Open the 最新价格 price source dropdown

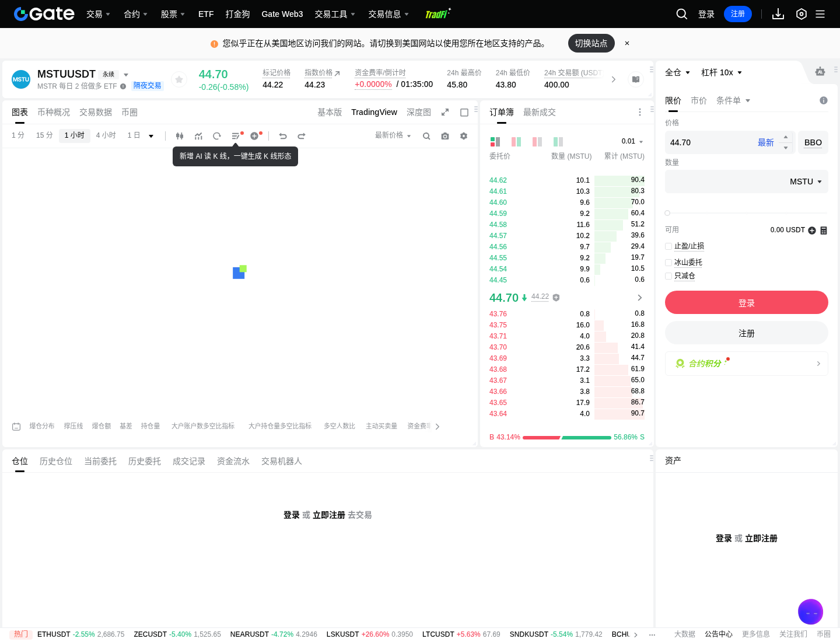393,135
